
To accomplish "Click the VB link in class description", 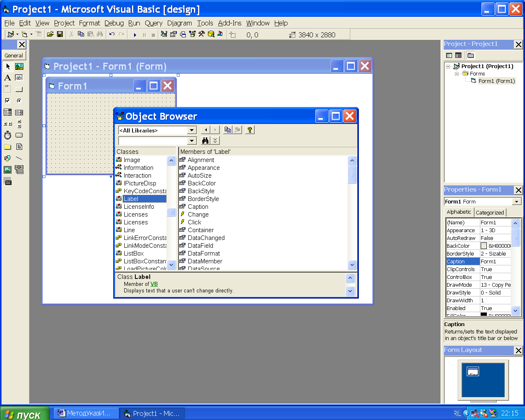I will coord(154,284).
